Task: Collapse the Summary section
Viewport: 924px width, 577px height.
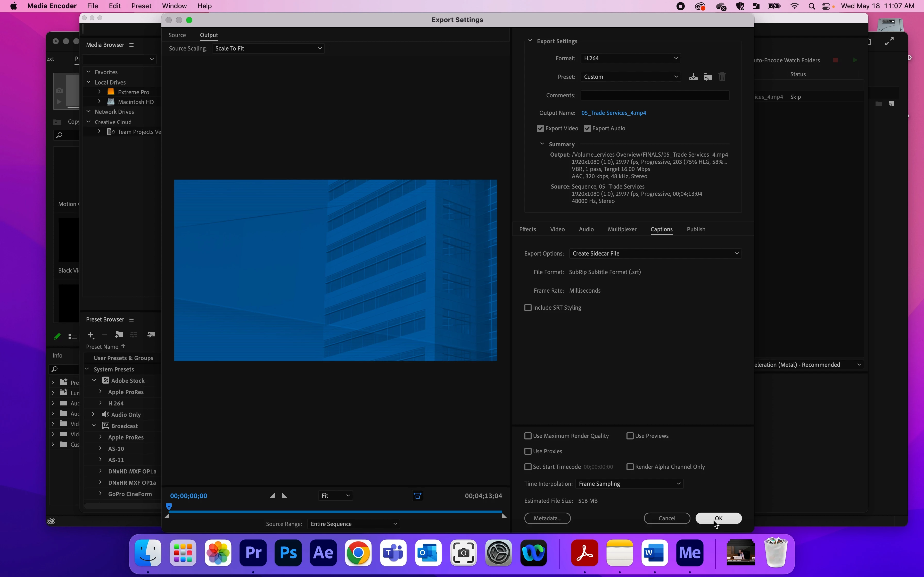Action: coord(542,144)
